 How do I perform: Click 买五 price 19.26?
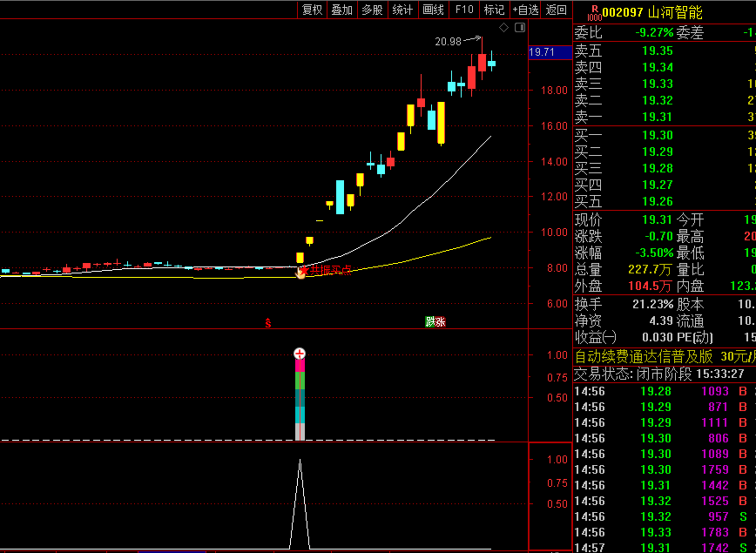coord(658,201)
